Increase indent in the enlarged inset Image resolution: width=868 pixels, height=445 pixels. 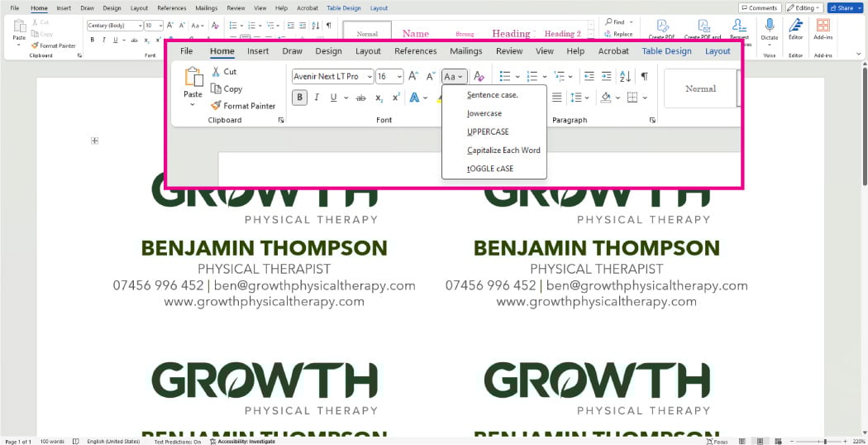pyautogui.click(x=607, y=76)
